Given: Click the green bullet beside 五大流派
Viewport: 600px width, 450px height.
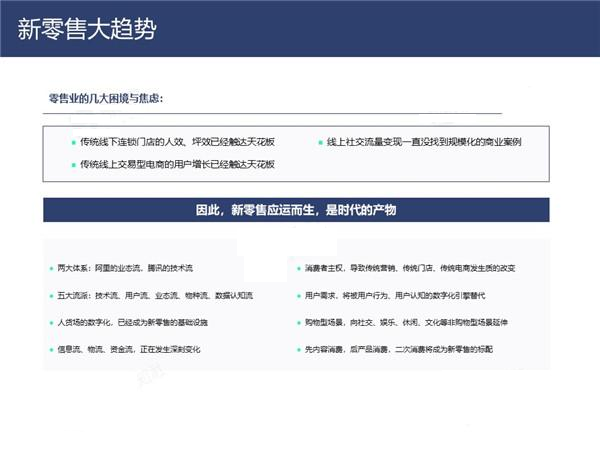Looking at the screenshot, I should tap(51, 296).
